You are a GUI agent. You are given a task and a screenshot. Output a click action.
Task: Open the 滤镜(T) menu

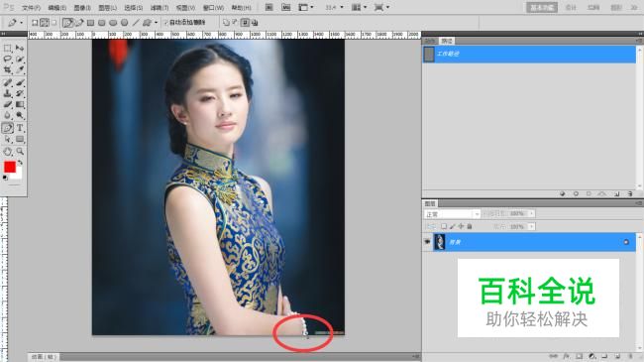(160, 8)
